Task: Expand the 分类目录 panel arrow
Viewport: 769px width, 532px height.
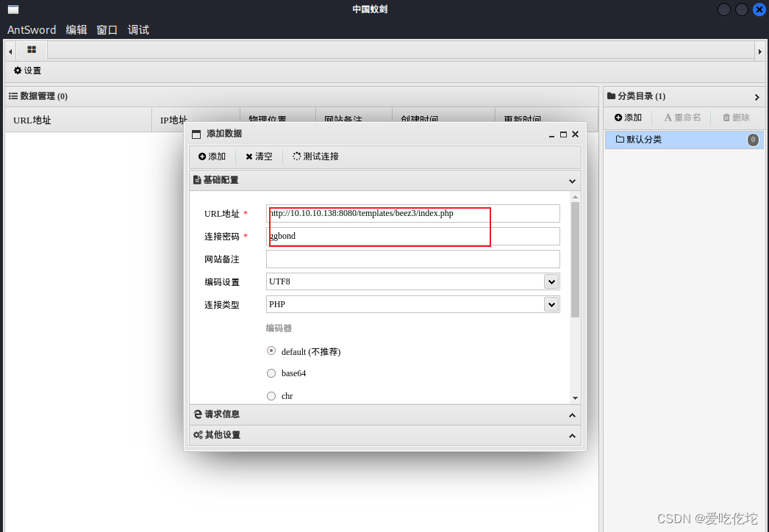Action: tap(757, 97)
